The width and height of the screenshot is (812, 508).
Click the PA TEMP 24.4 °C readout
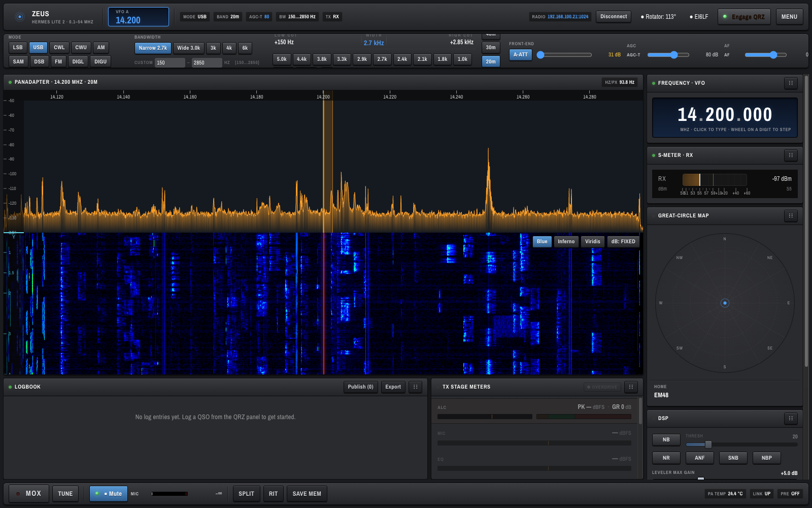point(725,494)
